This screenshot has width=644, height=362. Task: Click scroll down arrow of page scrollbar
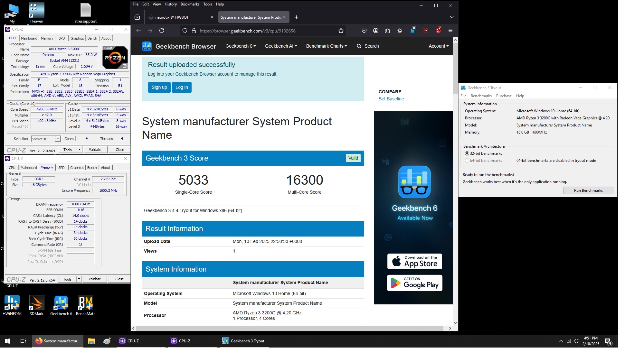pyautogui.click(x=455, y=323)
